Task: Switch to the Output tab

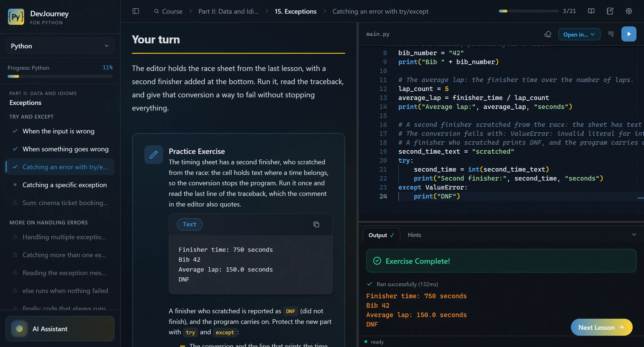Action: point(381,235)
